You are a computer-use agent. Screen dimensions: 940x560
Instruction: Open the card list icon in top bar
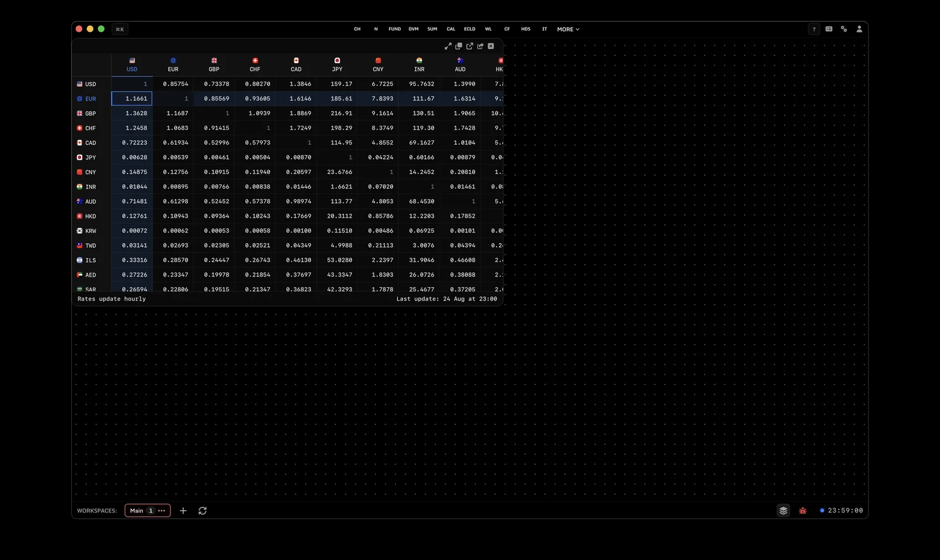click(x=829, y=29)
